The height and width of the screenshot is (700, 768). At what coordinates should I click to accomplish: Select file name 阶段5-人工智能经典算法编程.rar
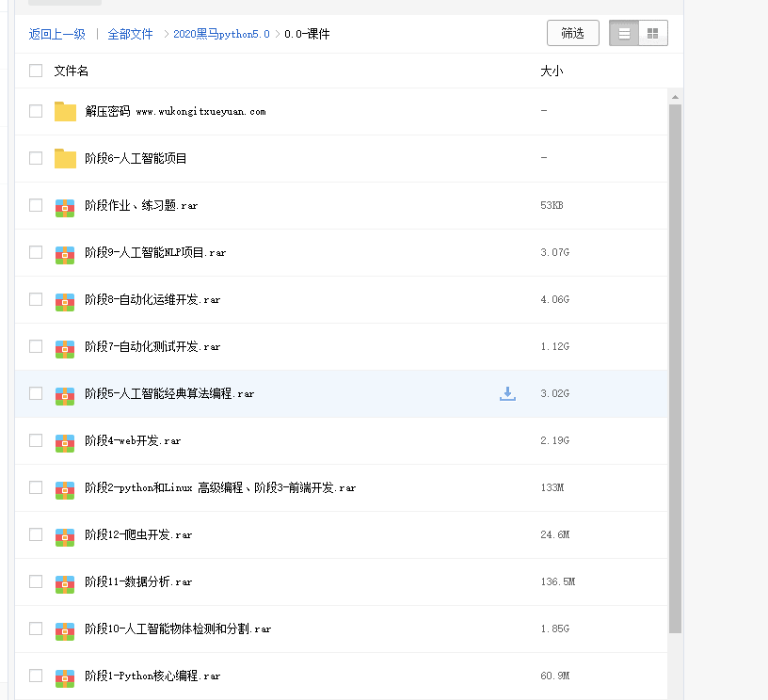(169, 393)
